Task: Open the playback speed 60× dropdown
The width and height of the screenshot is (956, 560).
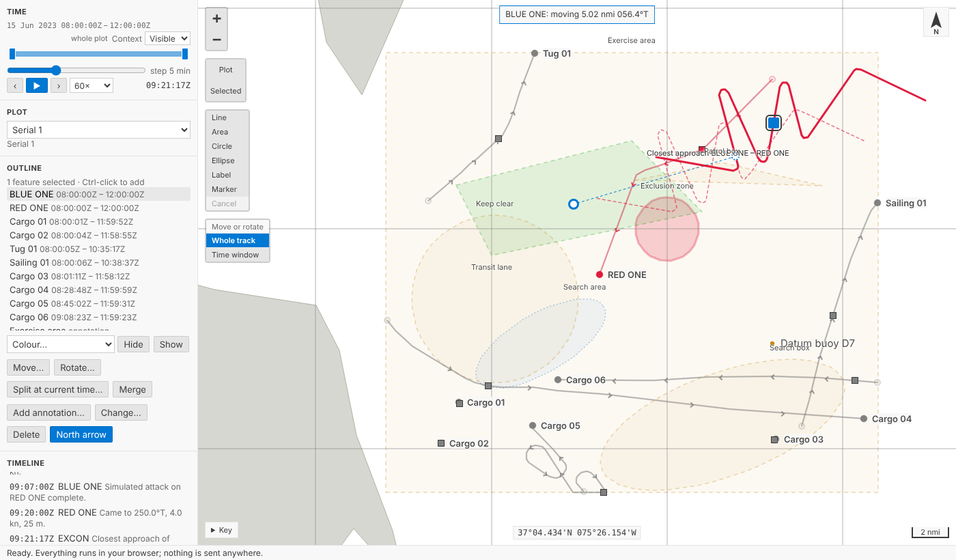Action: [92, 85]
